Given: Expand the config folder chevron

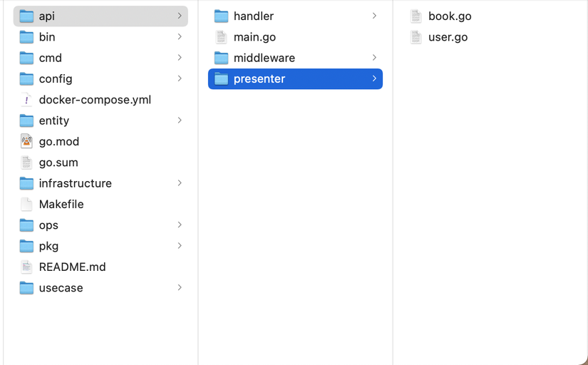Looking at the screenshot, I should pos(180,78).
